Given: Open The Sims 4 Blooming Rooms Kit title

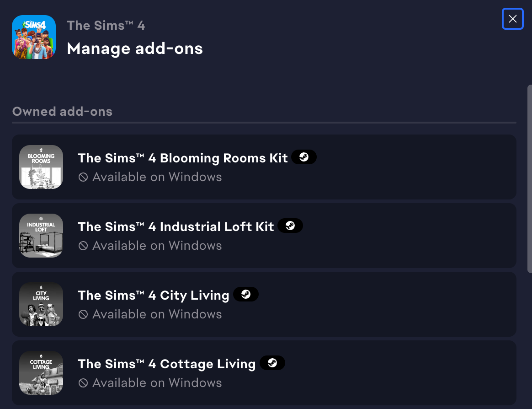Looking at the screenshot, I should 183,158.
